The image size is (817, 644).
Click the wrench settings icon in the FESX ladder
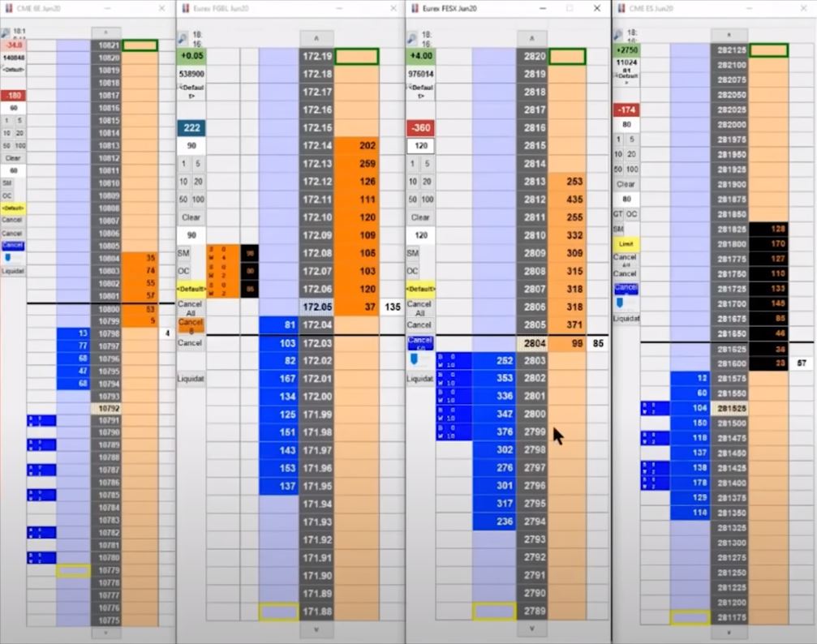412,38
